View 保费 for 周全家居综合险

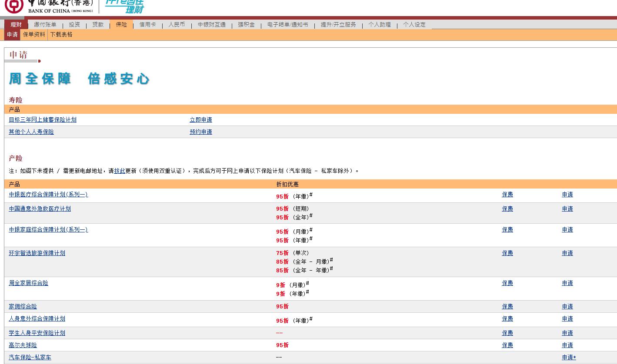pos(507,283)
